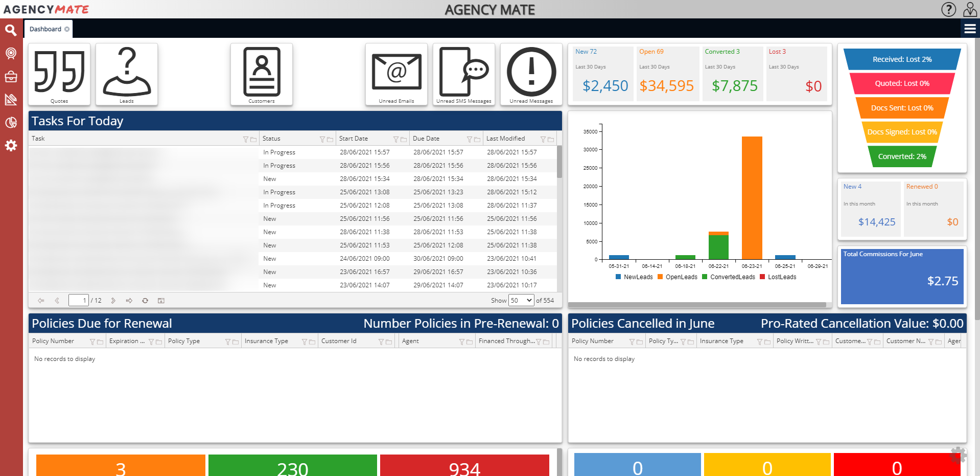Open search via the magnifier icon in sidebar
This screenshot has width=980, height=476.
click(11, 30)
